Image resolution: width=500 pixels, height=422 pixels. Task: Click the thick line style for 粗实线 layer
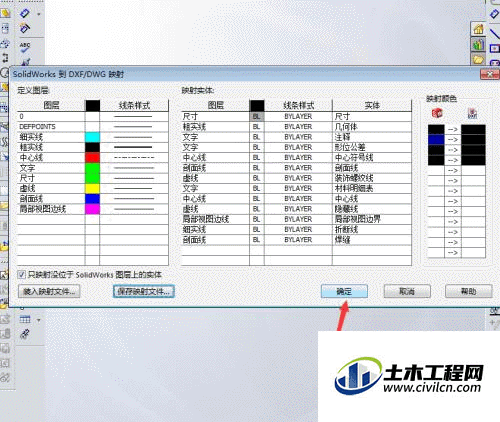[x=134, y=147]
